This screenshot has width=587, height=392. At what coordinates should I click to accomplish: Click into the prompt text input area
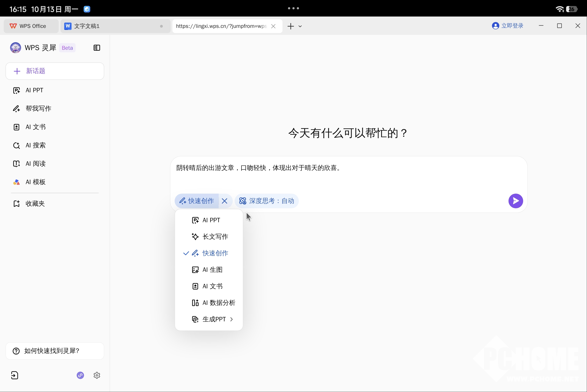[x=348, y=175]
